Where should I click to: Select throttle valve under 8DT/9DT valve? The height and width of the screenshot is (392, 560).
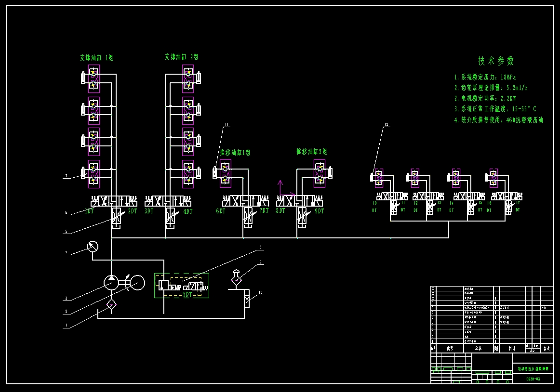click(x=302, y=216)
